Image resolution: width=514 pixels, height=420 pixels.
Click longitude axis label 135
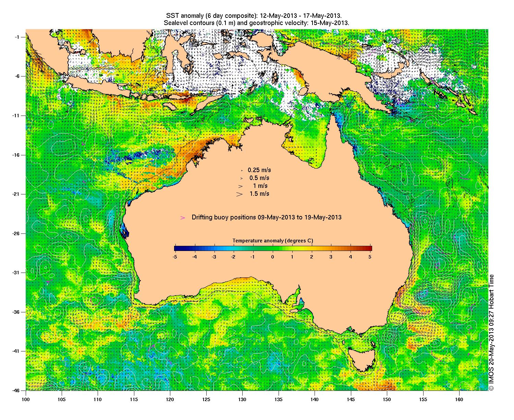(x=279, y=399)
